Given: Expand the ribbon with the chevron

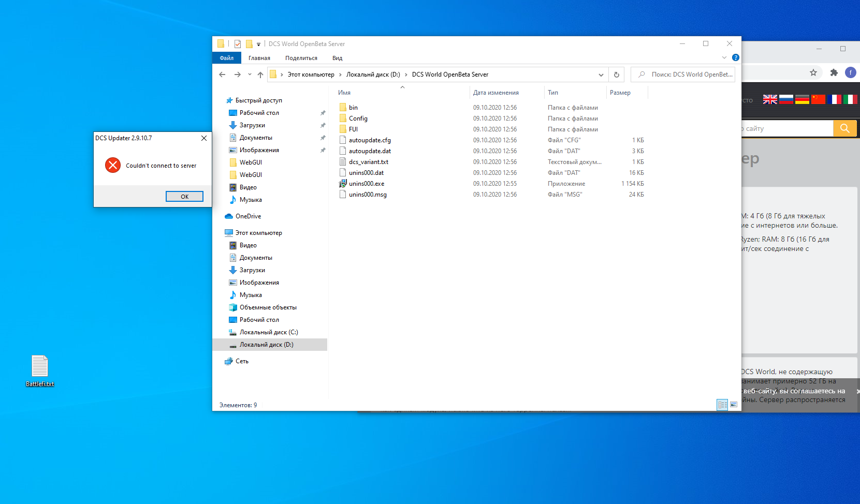Looking at the screenshot, I should 724,57.
